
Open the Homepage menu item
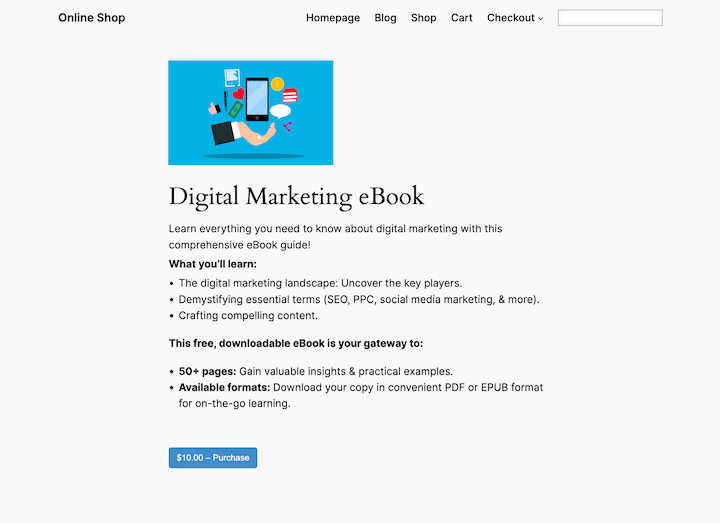(333, 18)
